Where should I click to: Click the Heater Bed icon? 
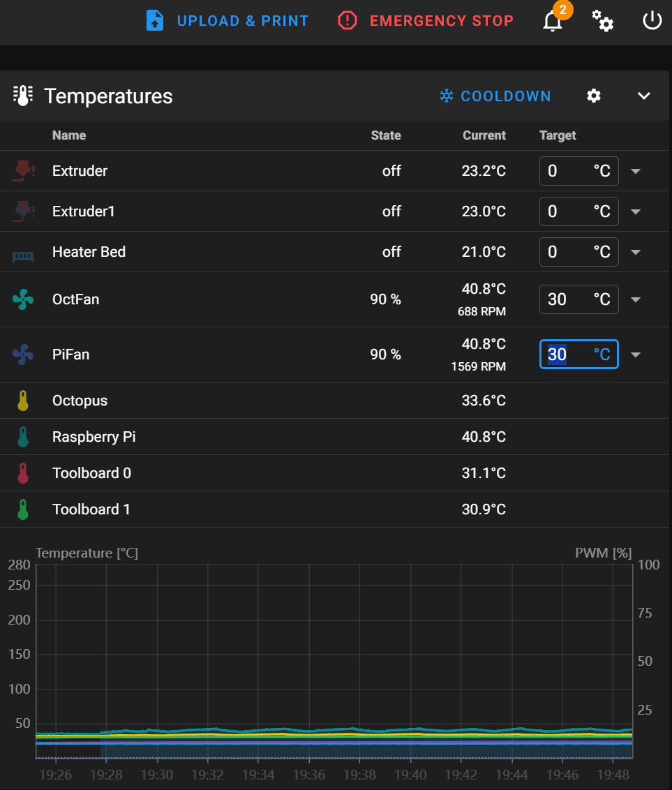pos(23,257)
